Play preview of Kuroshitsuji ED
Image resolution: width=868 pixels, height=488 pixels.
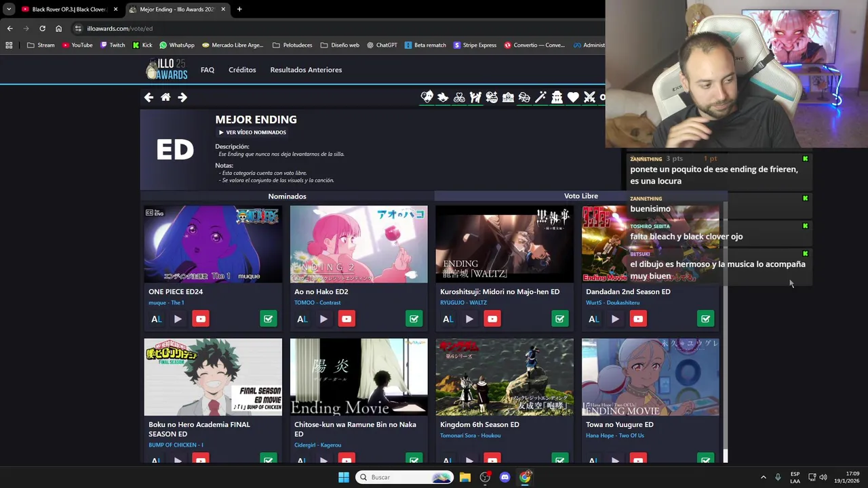pyautogui.click(x=469, y=319)
